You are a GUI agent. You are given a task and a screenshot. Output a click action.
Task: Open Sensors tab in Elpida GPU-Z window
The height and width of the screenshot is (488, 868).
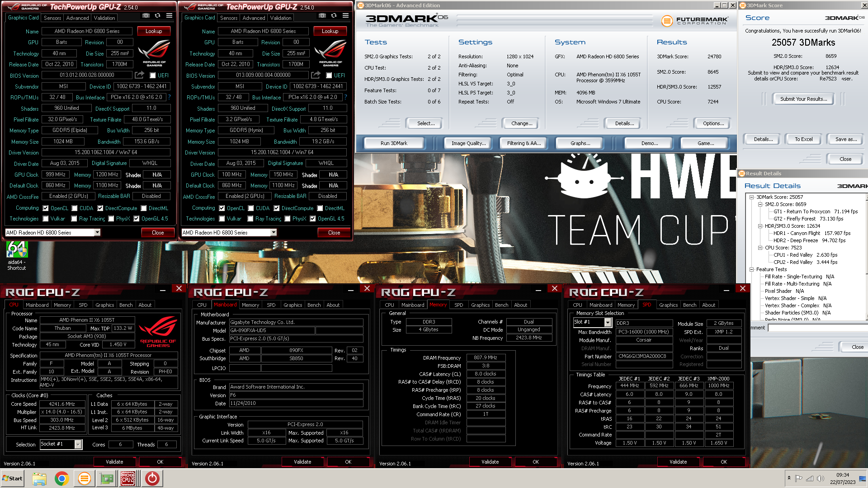pyautogui.click(x=52, y=18)
